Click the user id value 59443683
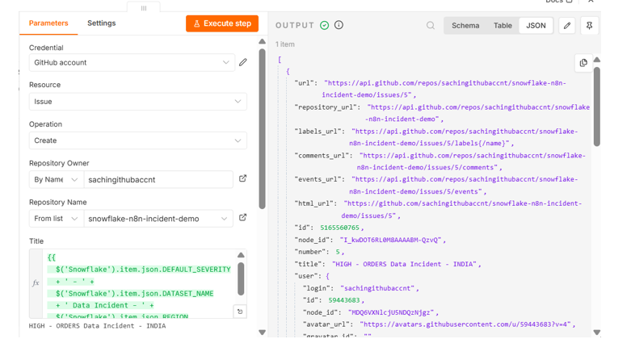 coord(344,300)
